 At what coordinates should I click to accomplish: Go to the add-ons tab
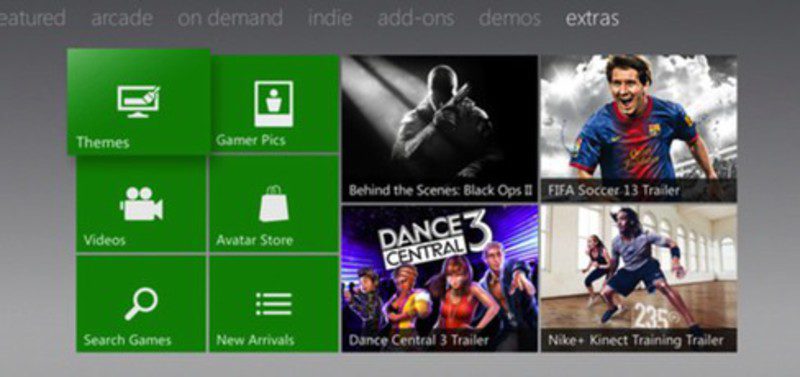coord(416,18)
